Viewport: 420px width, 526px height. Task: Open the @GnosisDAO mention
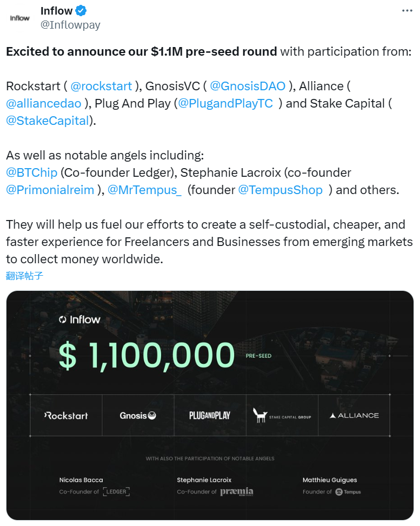(x=248, y=86)
